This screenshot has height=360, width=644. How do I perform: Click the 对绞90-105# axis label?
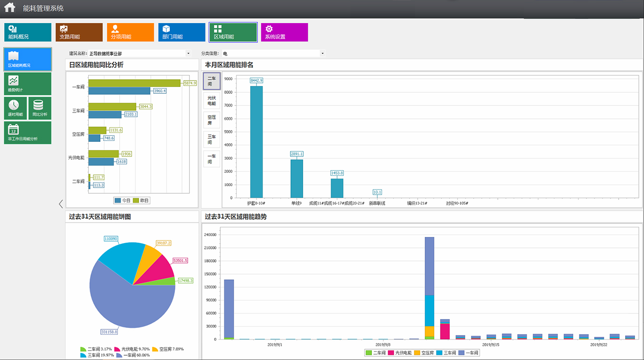457,203
